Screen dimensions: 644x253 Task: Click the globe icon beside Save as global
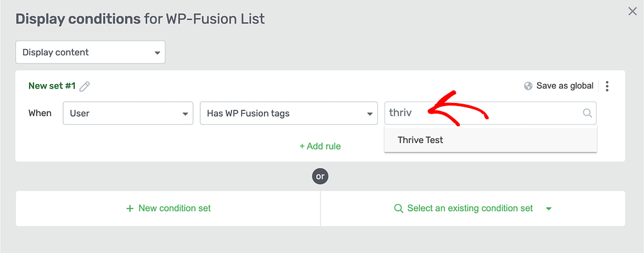528,86
